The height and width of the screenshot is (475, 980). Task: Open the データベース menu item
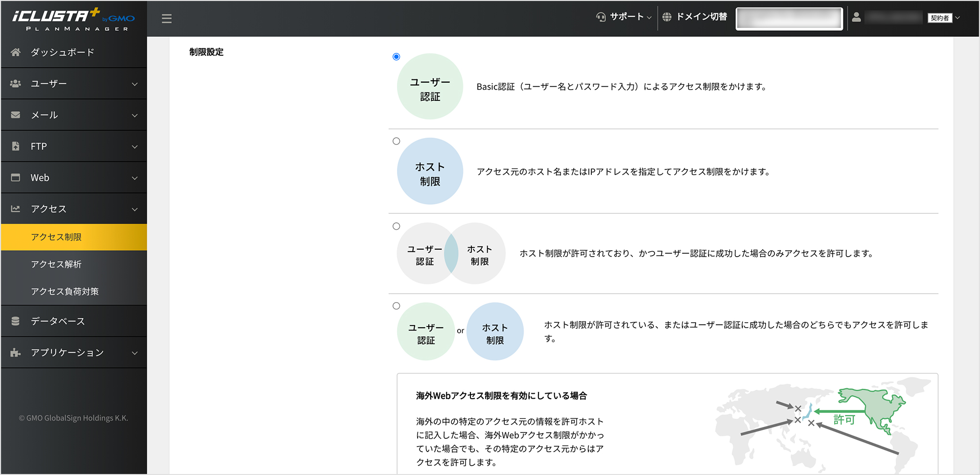click(x=74, y=321)
